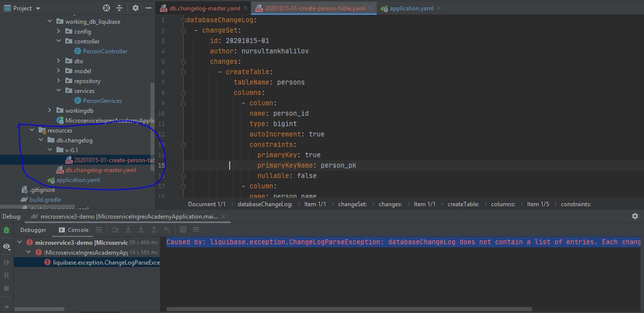Open the Debugger tab
The width and height of the screenshot is (644, 313).
point(33,230)
